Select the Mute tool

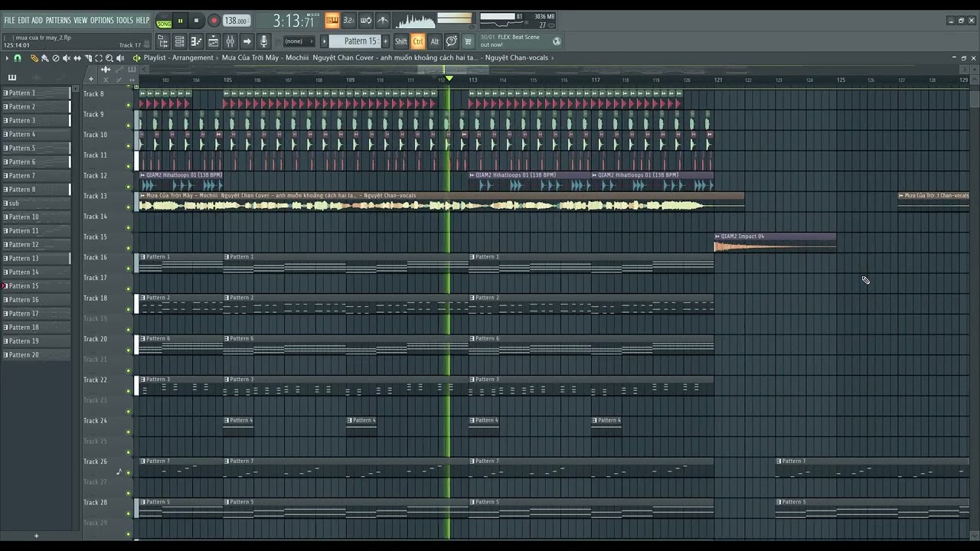click(x=66, y=58)
